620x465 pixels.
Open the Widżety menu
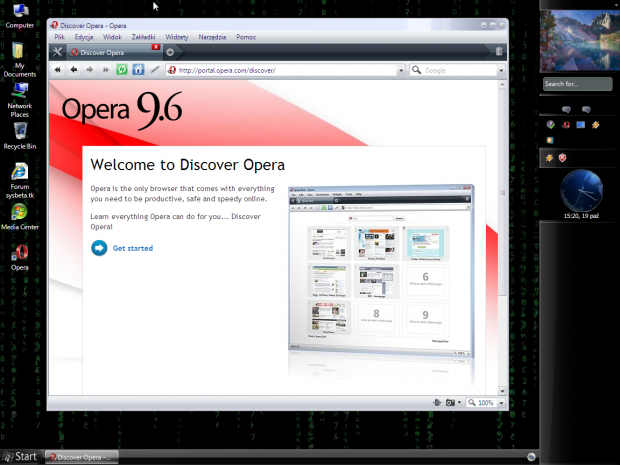177,37
